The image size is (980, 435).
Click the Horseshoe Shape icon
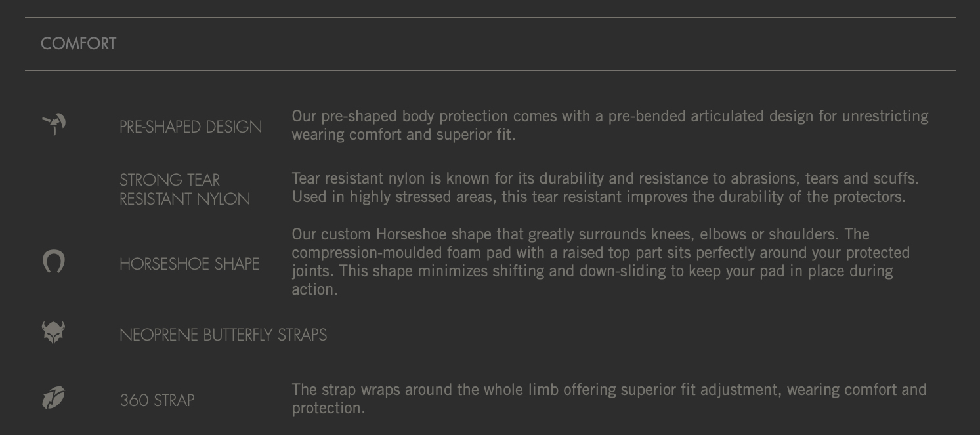pyautogui.click(x=54, y=262)
